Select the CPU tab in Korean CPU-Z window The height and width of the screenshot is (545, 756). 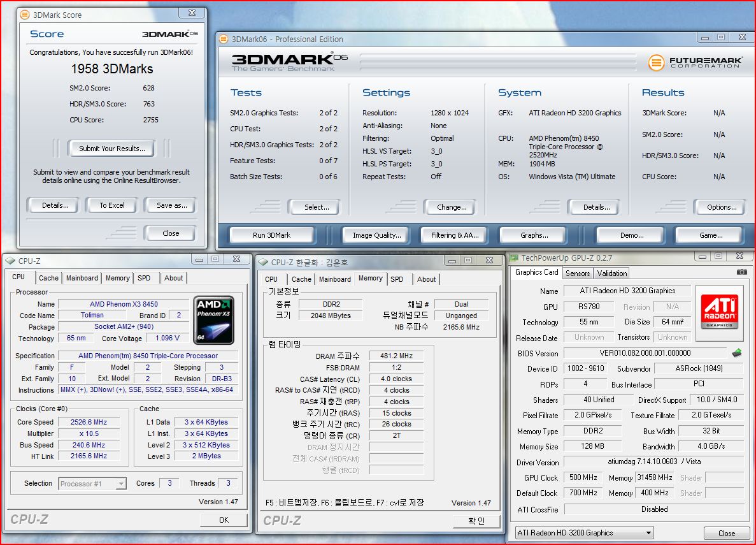(271, 279)
